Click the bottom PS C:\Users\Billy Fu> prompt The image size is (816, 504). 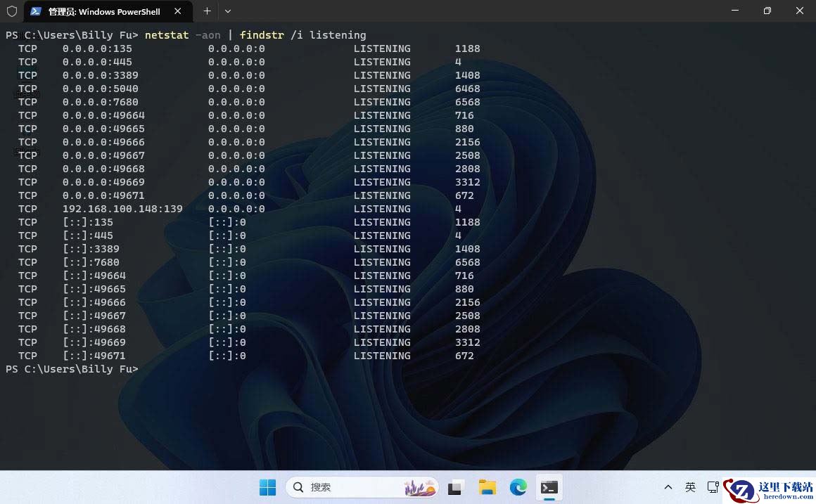coord(72,369)
